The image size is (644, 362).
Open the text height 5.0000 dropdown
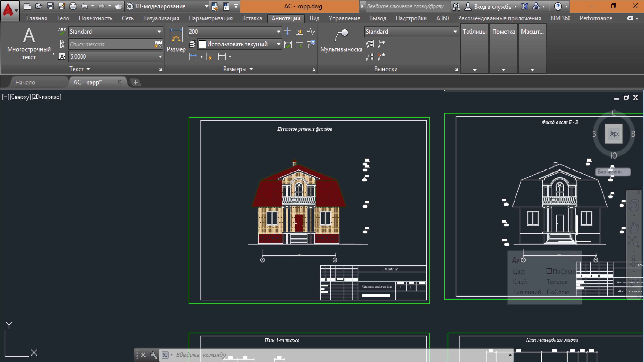[160, 57]
